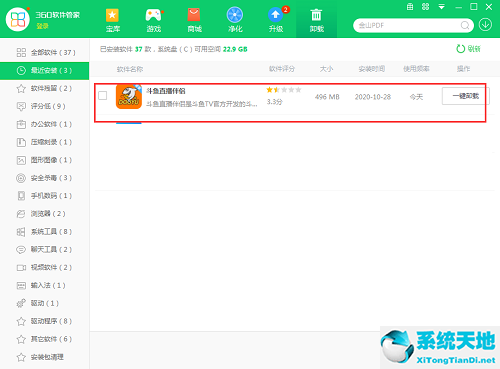
Task: Open the 宝库 software library tab
Action: pos(113,20)
